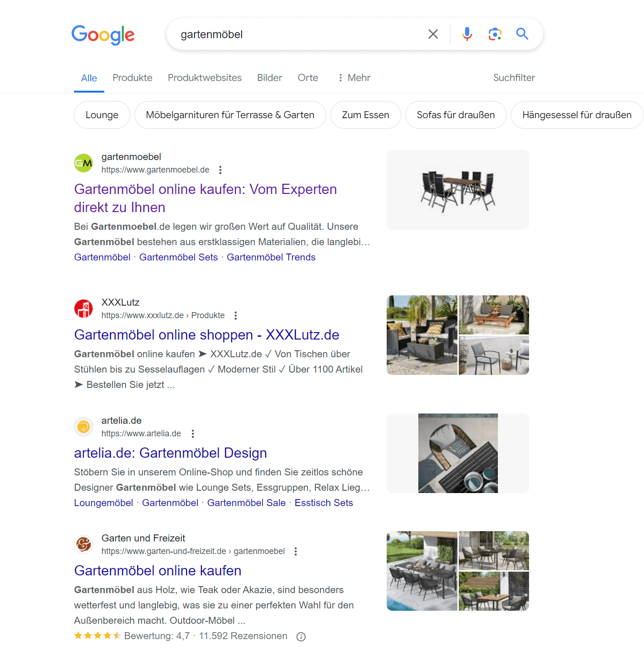This screenshot has height=654, width=644.
Task: Start voice search with the microphone icon
Action: (467, 34)
